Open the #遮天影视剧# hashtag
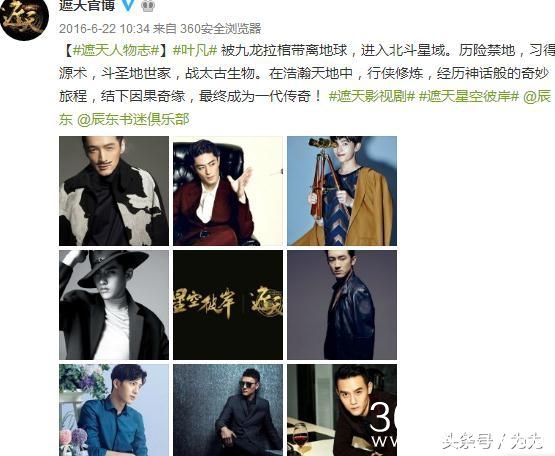Viewport: 555px width, 456px height. (371, 96)
